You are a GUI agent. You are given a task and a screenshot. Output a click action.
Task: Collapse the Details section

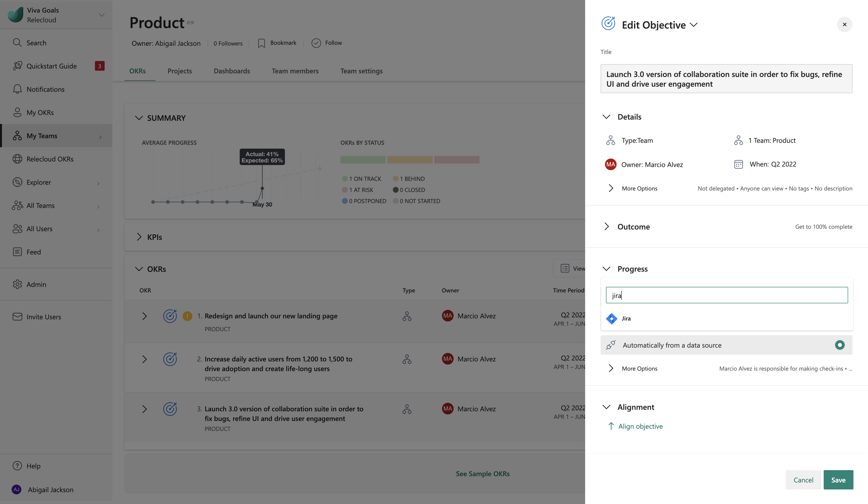(607, 117)
